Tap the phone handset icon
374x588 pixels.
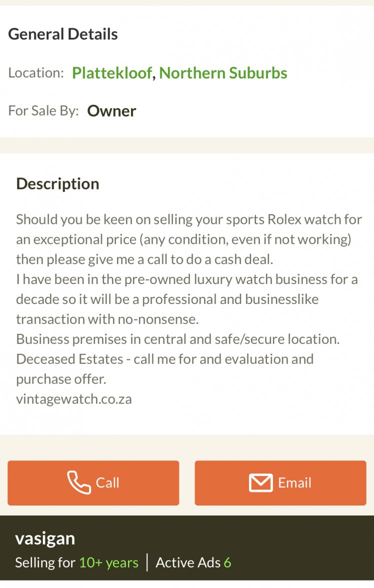(79, 482)
